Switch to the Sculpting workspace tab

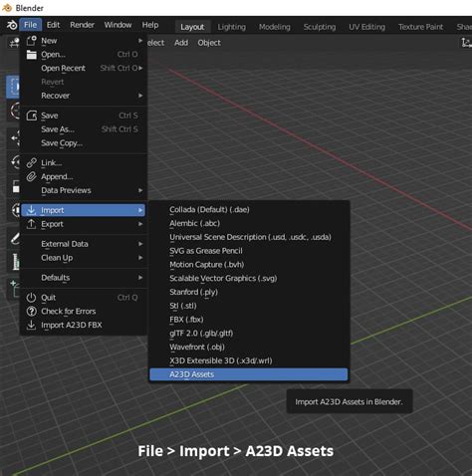320,27
